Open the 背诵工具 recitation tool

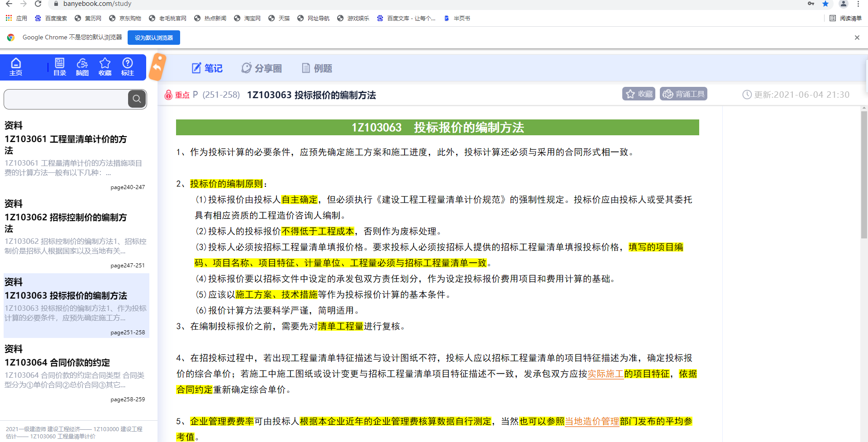[x=683, y=94]
